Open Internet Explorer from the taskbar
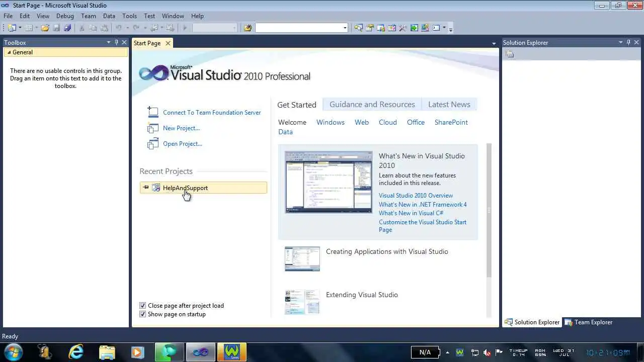The width and height of the screenshot is (644, 362). [76, 352]
